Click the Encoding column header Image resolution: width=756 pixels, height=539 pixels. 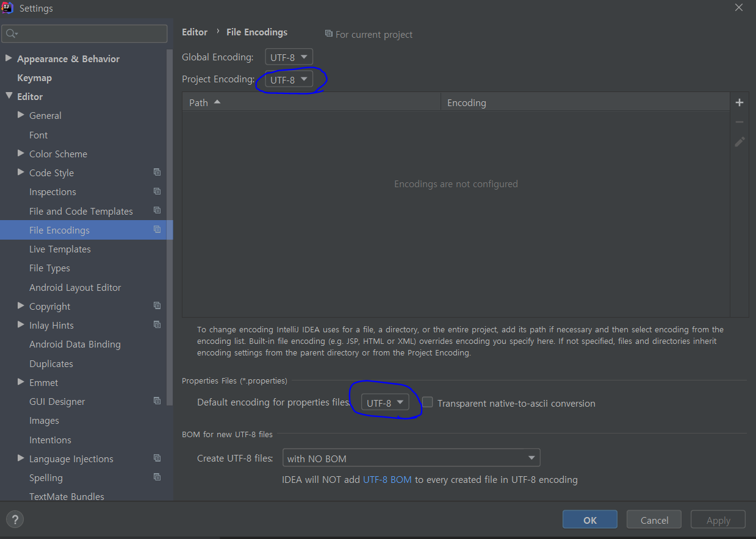pos(585,102)
